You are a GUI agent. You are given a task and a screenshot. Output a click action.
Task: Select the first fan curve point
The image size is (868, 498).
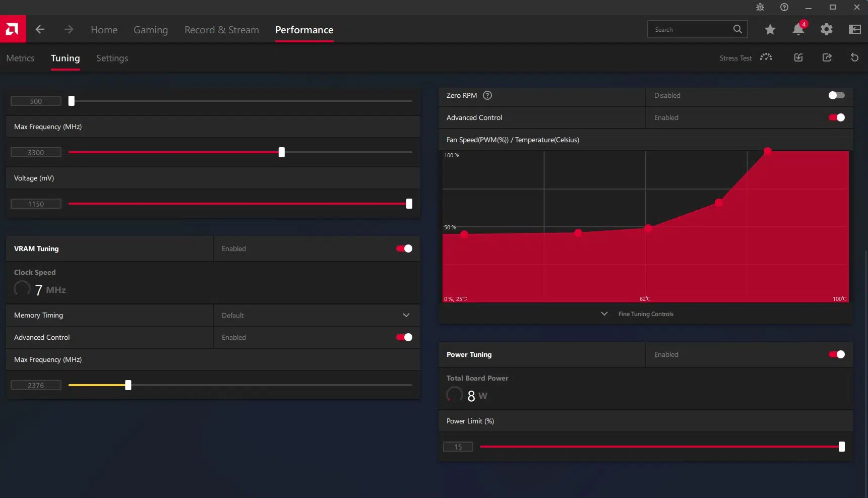pyautogui.click(x=464, y=234)
